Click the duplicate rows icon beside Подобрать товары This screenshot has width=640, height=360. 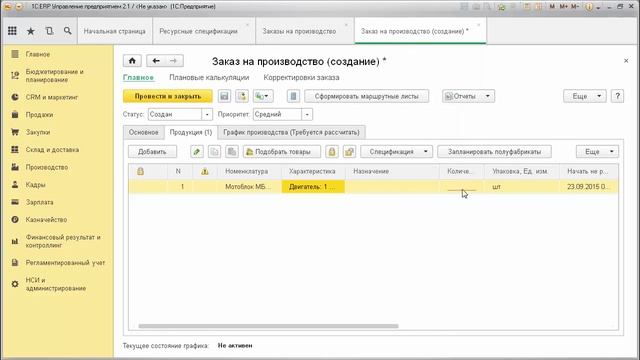coord(232,152)
